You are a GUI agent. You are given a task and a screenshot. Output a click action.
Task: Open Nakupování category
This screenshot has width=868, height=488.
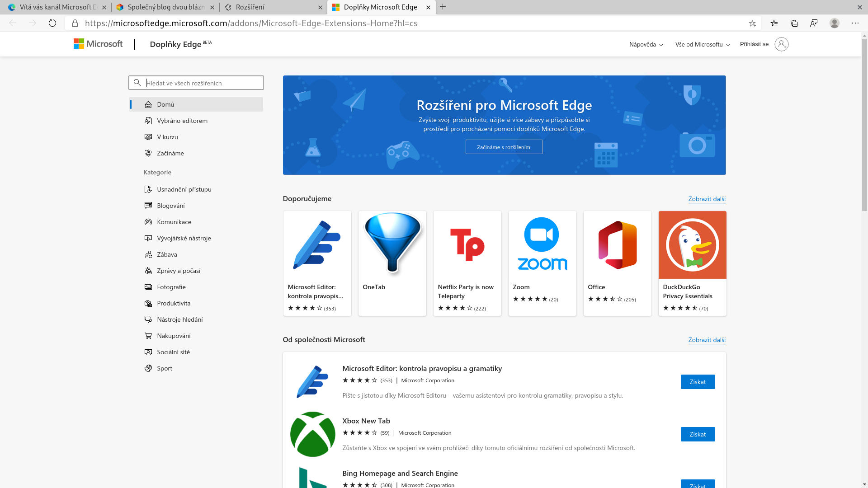(x=196, y=336)
